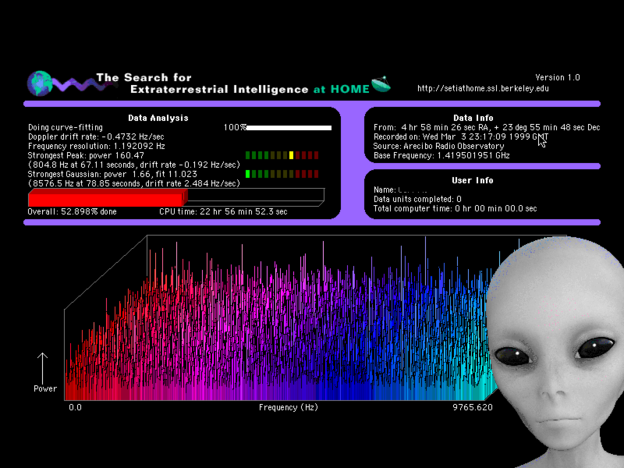624x468 pixels.
Task: Click the 'Frequency (Hz)' axis label
Action: tap(289, 407)
